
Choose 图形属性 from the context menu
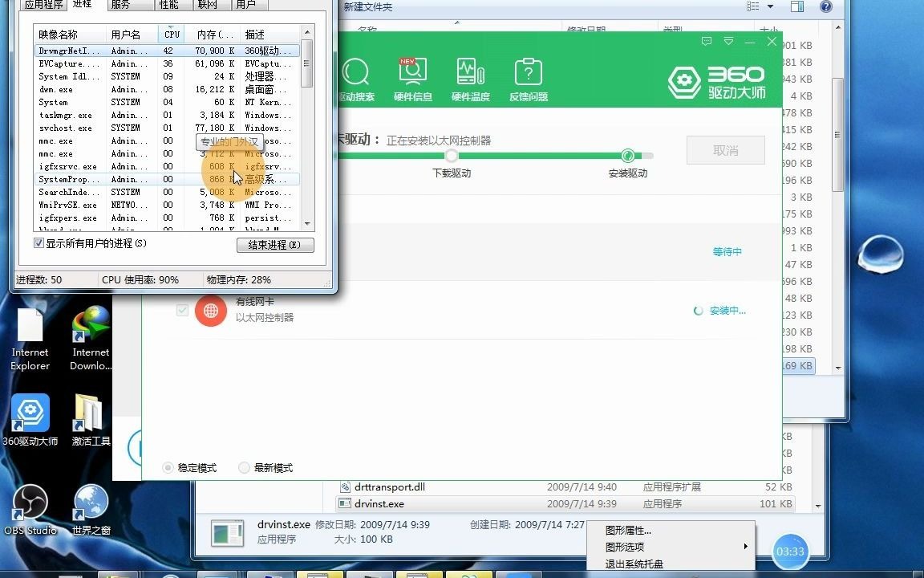click(x=630, y=530)
